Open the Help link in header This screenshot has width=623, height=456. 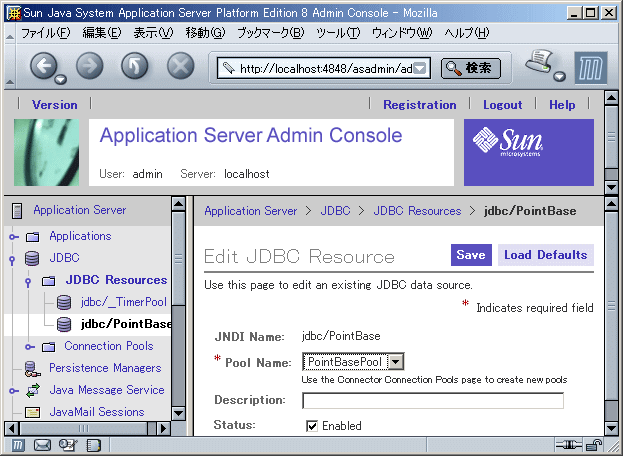(x=562, y=105)
